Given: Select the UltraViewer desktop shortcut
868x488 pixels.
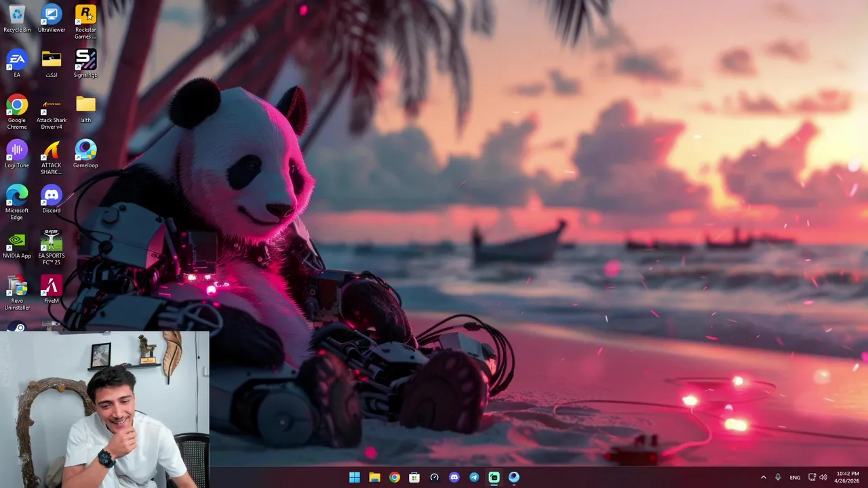Looking at the screenshot, I should point(52,19).
